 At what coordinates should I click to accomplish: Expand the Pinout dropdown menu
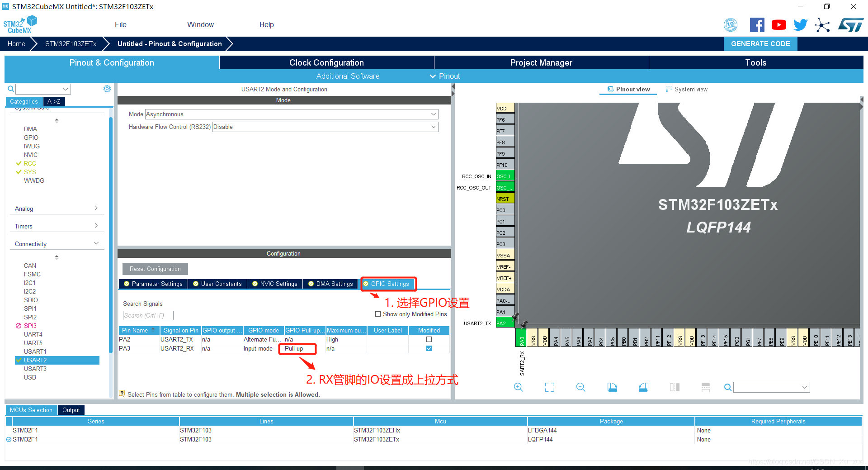point(445,76)
